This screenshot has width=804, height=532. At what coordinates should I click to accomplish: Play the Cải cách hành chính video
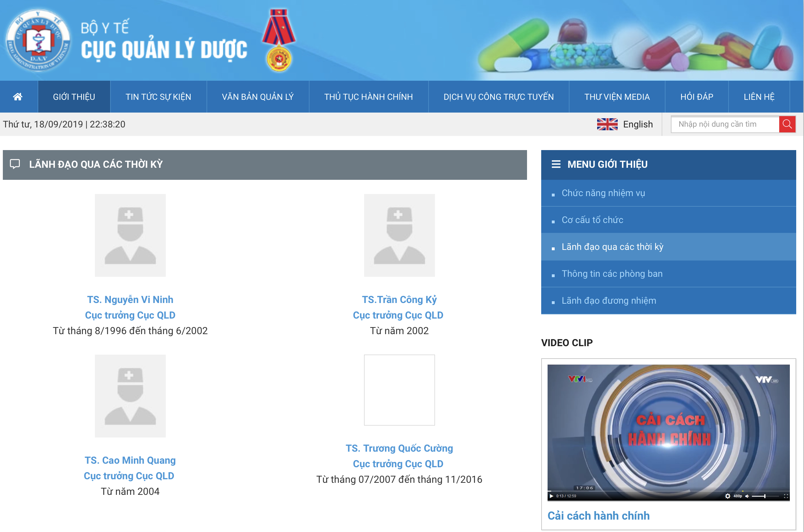(x=551, y=496)
